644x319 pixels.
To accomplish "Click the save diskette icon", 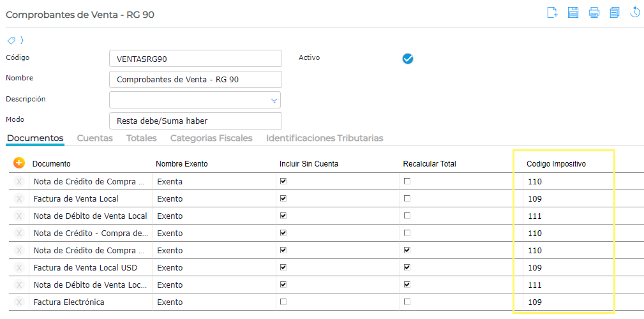I will tap(573, 13).
